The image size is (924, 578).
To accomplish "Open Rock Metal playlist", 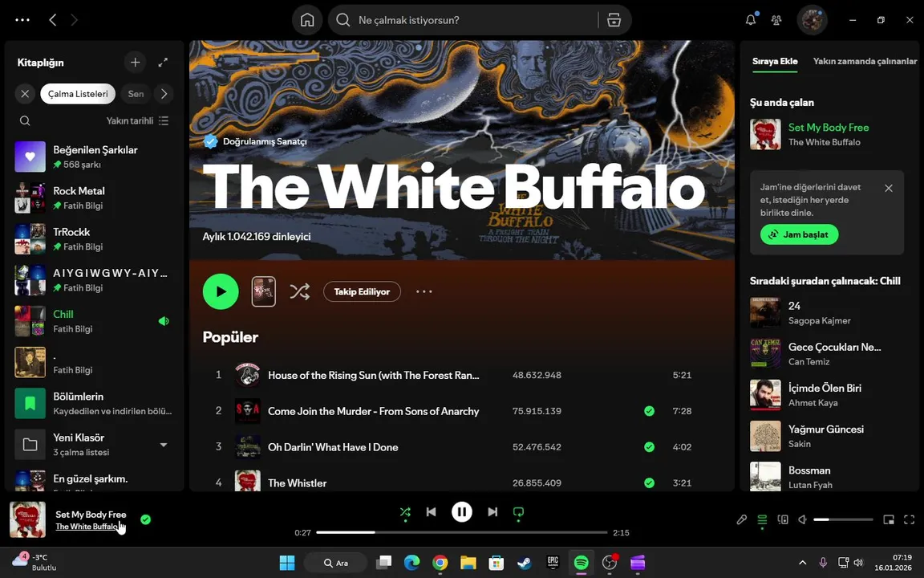I will [x=95, y=197].
